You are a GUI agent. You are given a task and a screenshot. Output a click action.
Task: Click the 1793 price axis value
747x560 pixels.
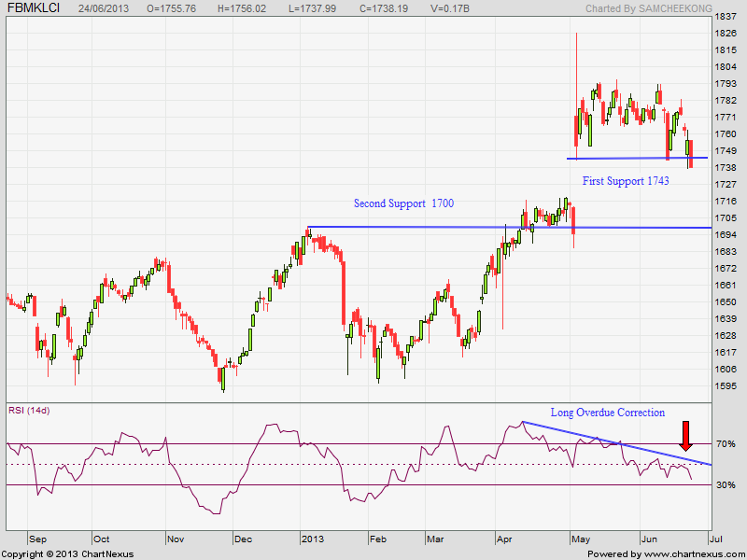[726, 84]
